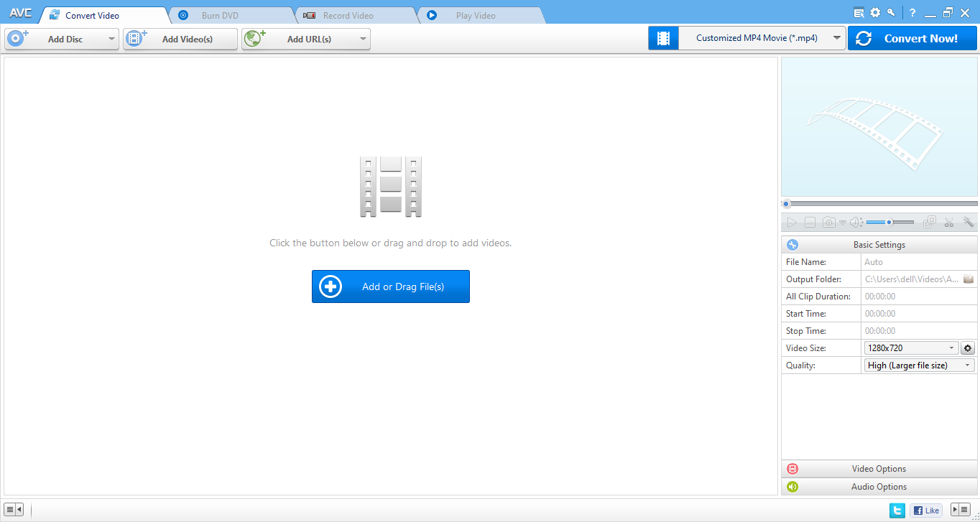Click the large film-strip placeholder icon
Viewport: 980px width, 522px height.
[391, 187]
